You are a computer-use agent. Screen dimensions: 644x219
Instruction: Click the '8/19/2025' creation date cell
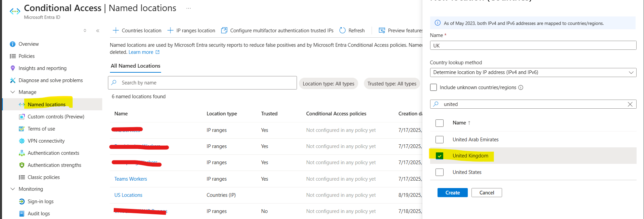(x=410, y=195)
